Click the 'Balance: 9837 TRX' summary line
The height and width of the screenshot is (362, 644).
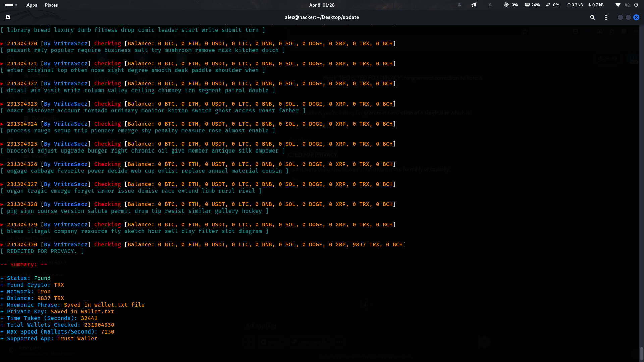click(32, 298)
